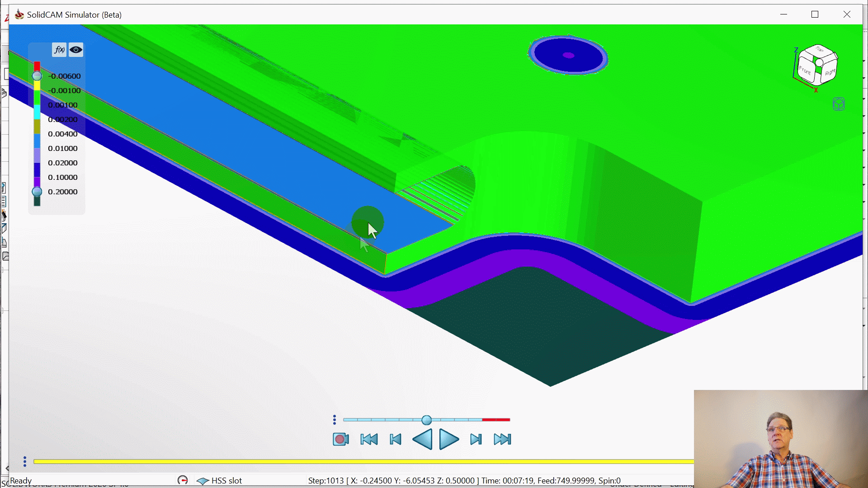Click the lower legend handle near 0.20000
This screenshot has width=868, height=488.
click(37, 192)
